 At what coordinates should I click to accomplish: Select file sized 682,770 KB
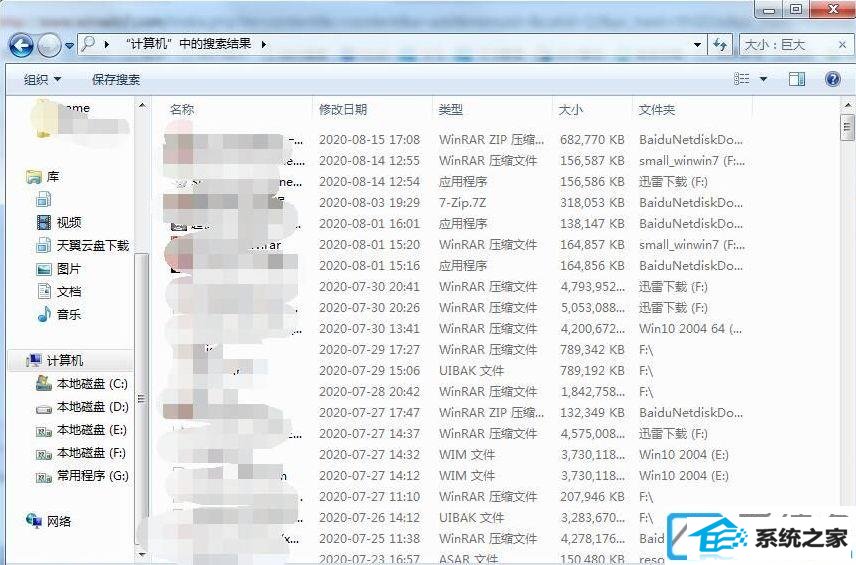pyautogui.click(x=592, y=140)
